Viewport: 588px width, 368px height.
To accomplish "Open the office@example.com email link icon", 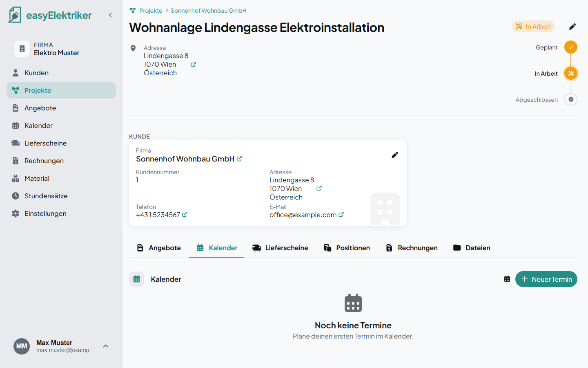I will [341, 214].
